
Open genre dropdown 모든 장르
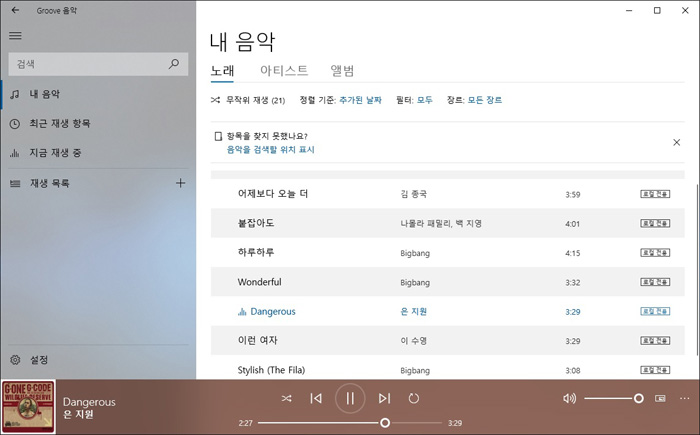[485, 100]
